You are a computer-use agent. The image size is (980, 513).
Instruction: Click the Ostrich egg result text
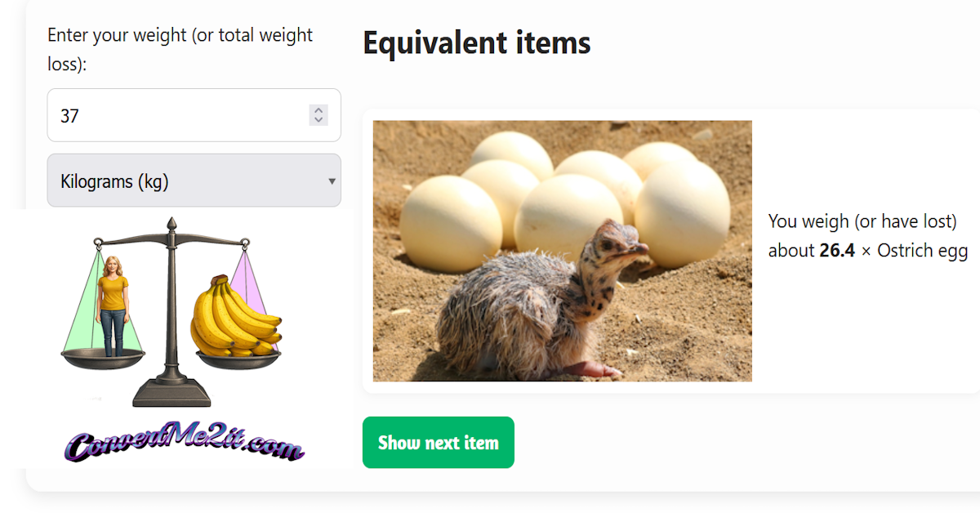pos(923,251)
